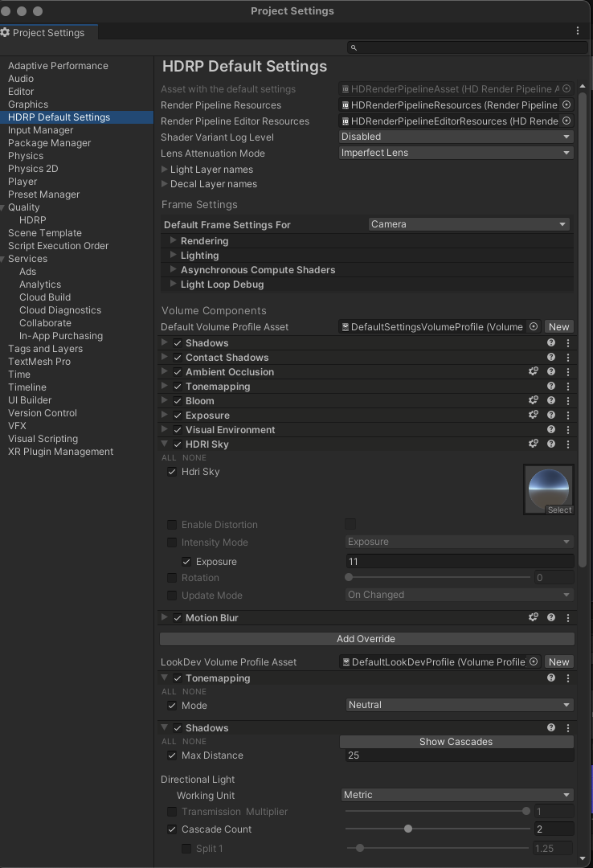The image size is (593, 868).
Task: Open object picker for DefaultSettingsVolumeProfile
Action: tap(533, 326)
